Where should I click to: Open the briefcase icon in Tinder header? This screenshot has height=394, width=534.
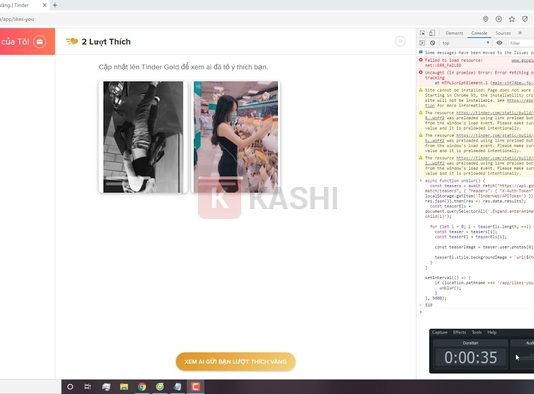point(40,42)
